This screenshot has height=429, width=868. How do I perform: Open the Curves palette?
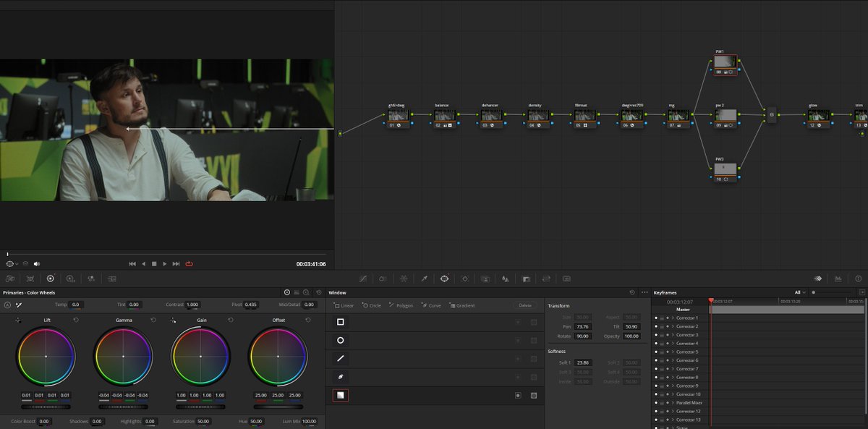pos(362,279)
